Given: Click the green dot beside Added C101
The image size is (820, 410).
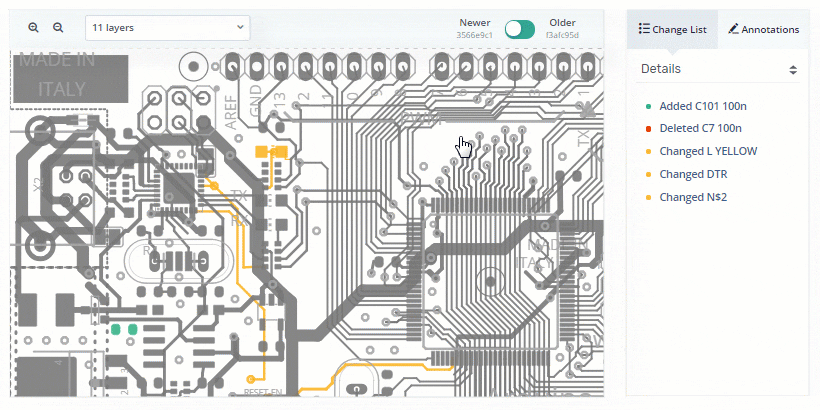Looking at the screenshot, I should 648,107.
